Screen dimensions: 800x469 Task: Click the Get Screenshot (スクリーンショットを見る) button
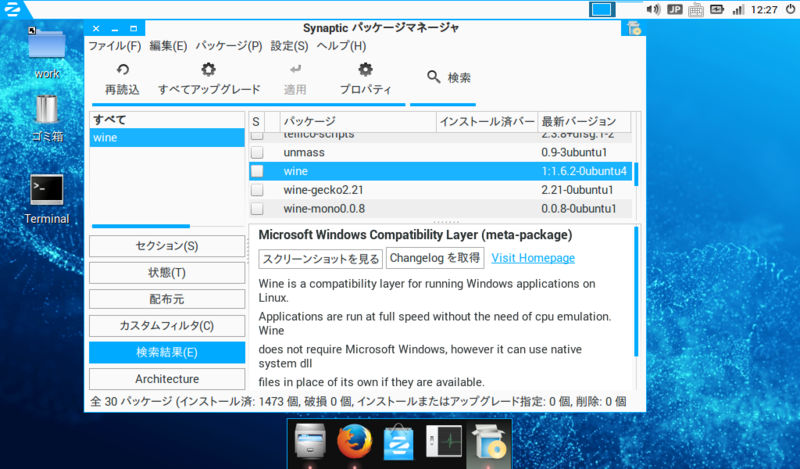(321, 259)
